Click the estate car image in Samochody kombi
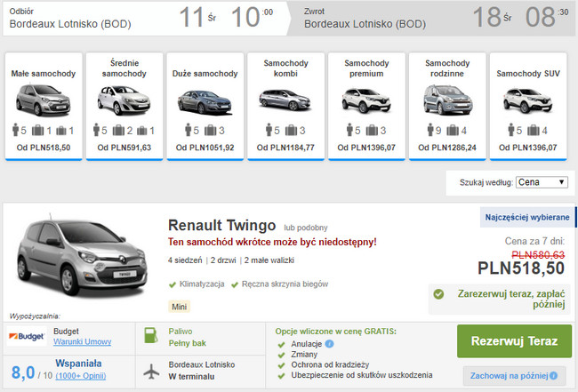 tap(285, 100)
